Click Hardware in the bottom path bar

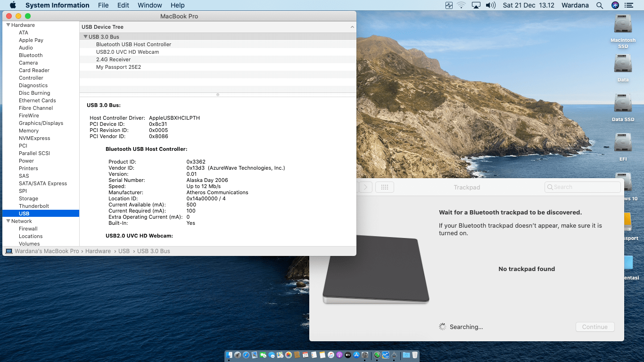coord(98,251)
